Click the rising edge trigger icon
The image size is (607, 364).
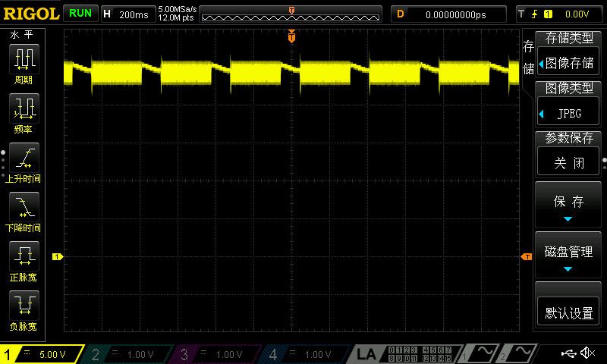pos(535,14)
